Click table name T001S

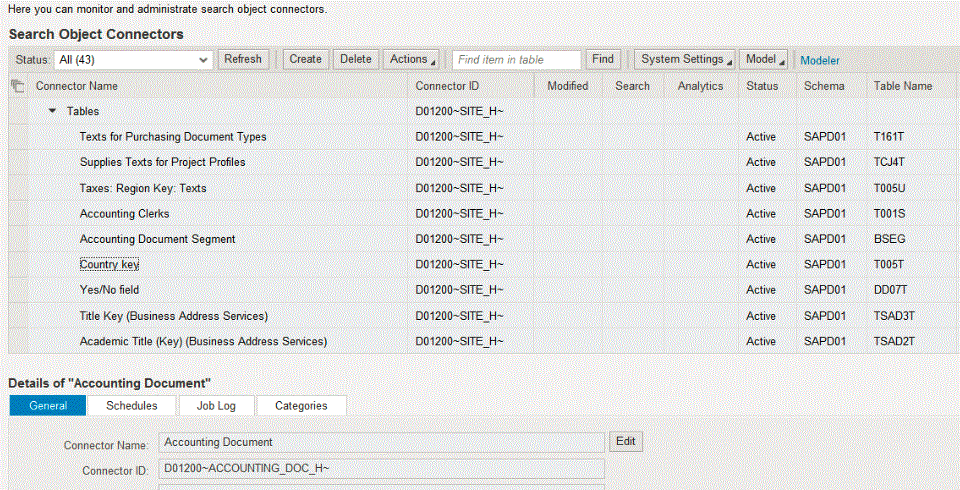[x=890, y=214]
